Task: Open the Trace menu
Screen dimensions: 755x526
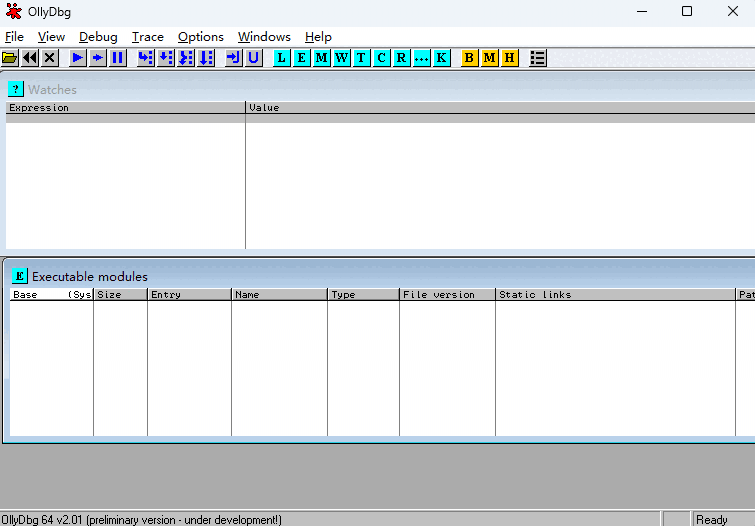Action: pos(147,37)
